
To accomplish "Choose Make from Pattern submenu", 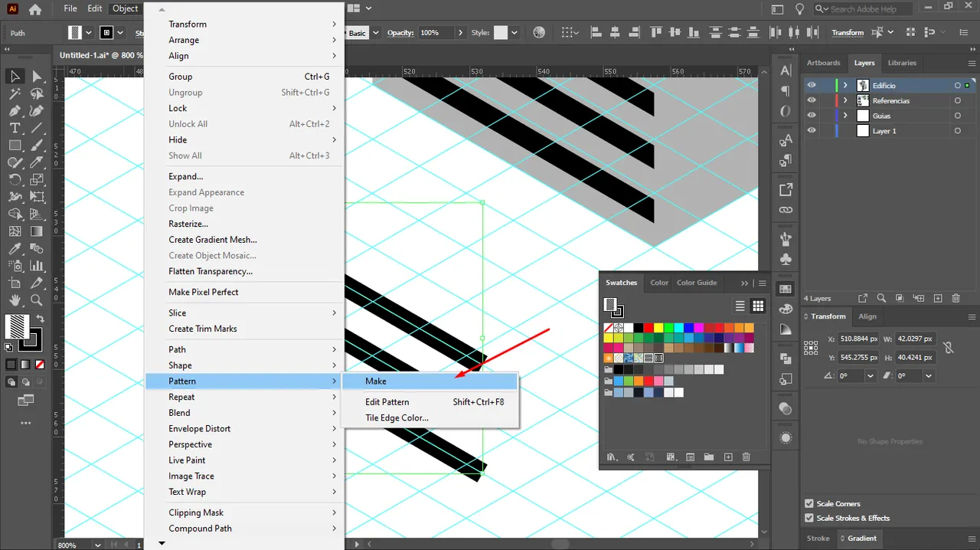I will click(x=431, y=381).
